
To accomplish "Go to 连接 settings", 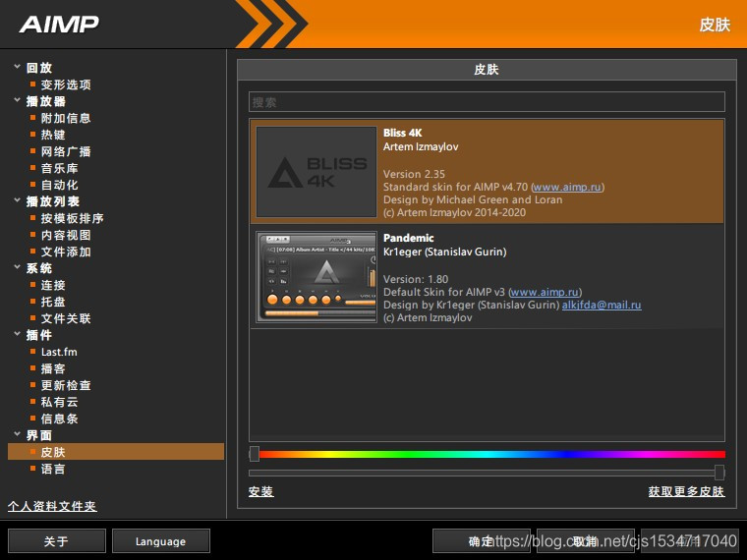I will (53, 285).
